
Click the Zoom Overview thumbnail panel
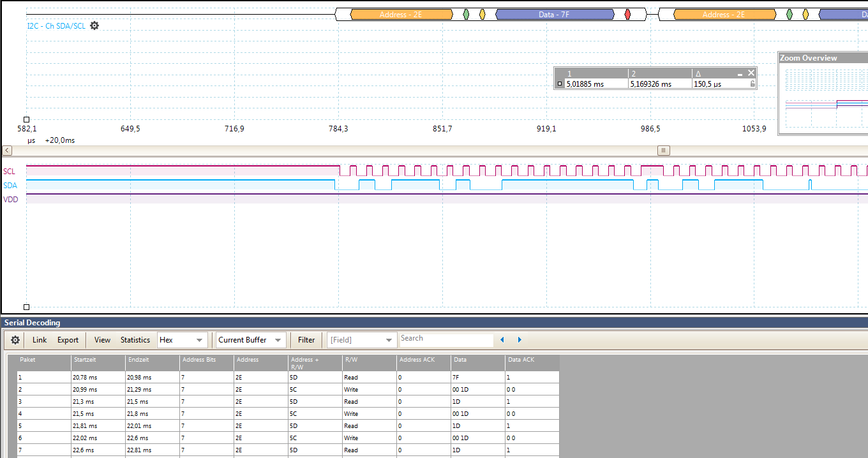[x=823, y=93]
